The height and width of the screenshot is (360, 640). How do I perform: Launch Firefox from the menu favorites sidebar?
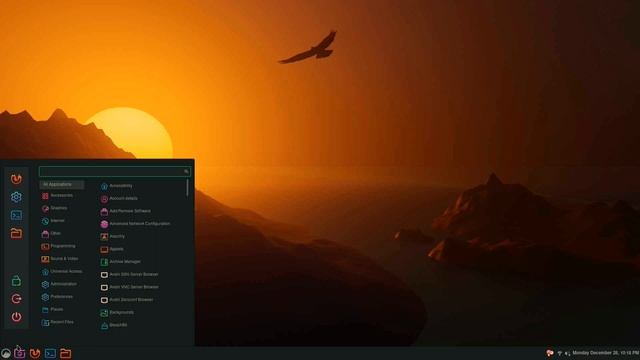pyautogui.click(x=16, y=179)
